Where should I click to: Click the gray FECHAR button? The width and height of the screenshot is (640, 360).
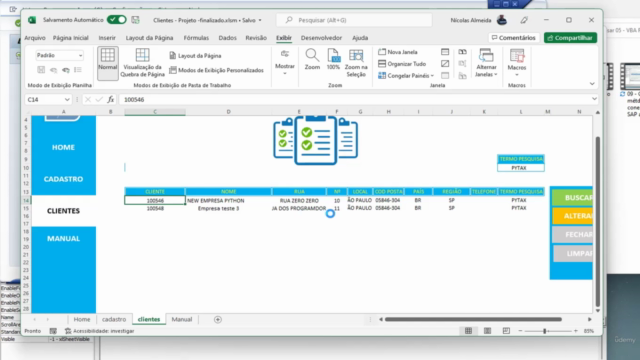click(573, 235)
